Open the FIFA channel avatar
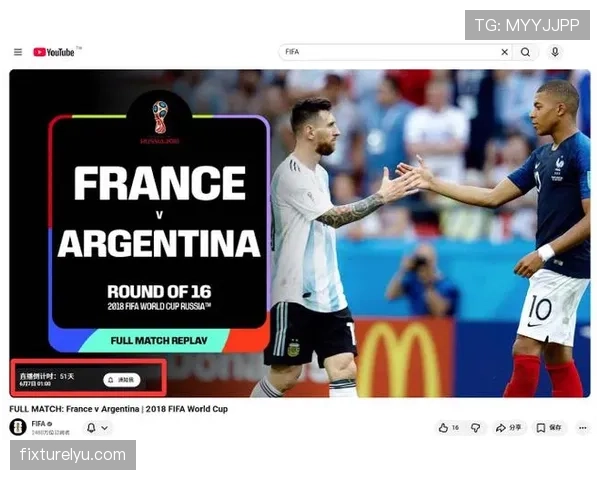This screenshot has width=600, height=480. click(x=18, y=427)
